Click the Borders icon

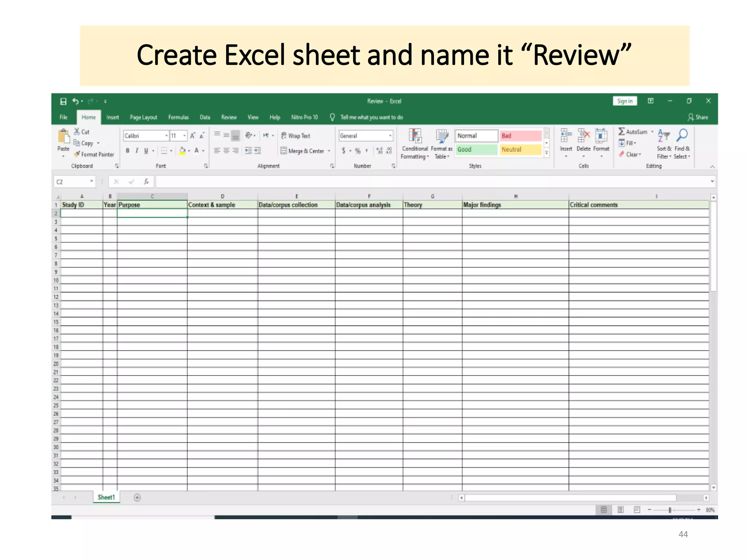(x=164, y=151)
